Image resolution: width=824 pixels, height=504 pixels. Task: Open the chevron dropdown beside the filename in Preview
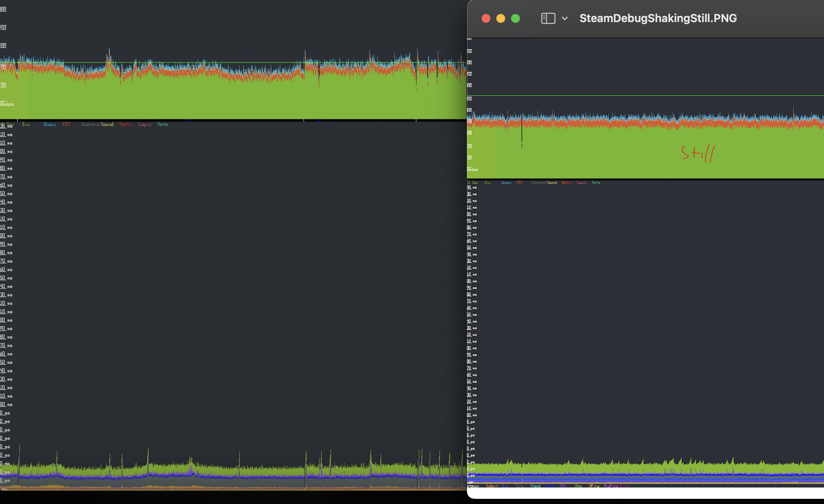point(564,18)
